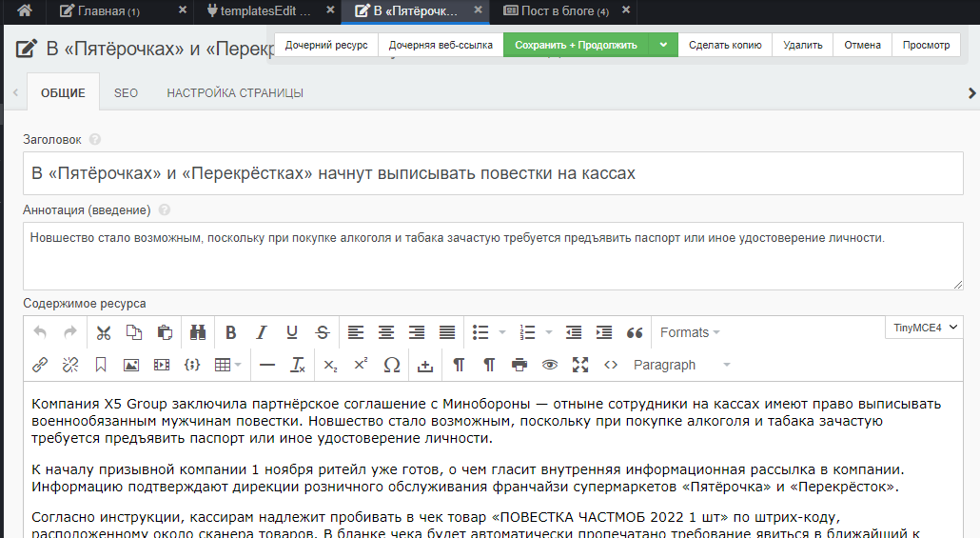Viewport: 980px width, 538px height.
Task: Insert numbered list
Action: [527, 332]
